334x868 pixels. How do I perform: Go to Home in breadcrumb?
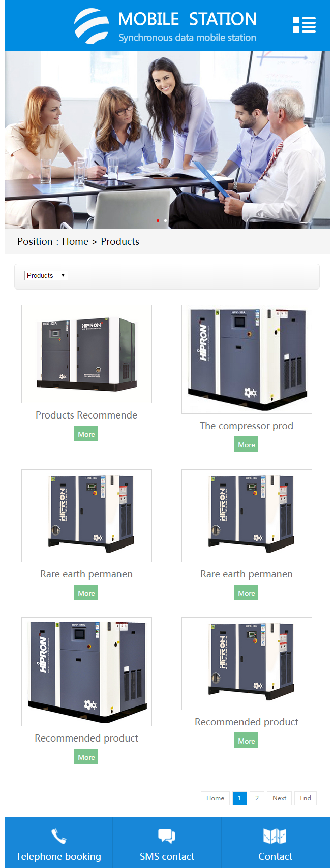[x=75, y=241]
